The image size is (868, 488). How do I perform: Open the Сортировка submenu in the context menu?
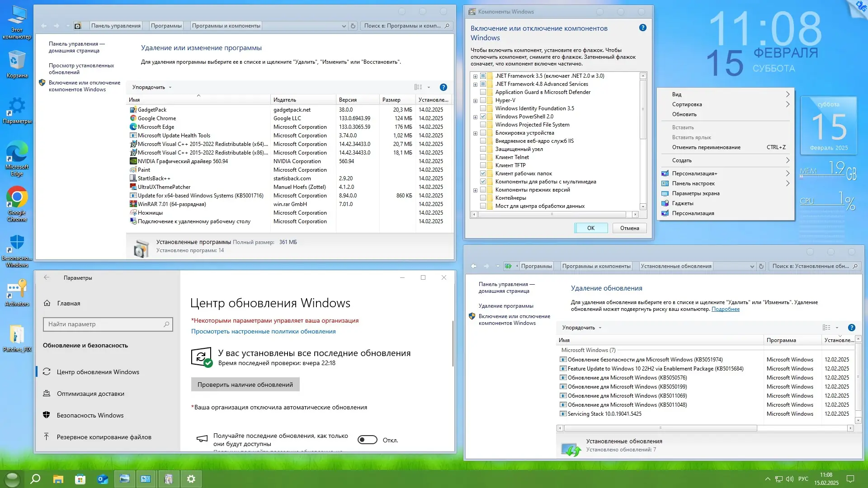coord(688,104)
